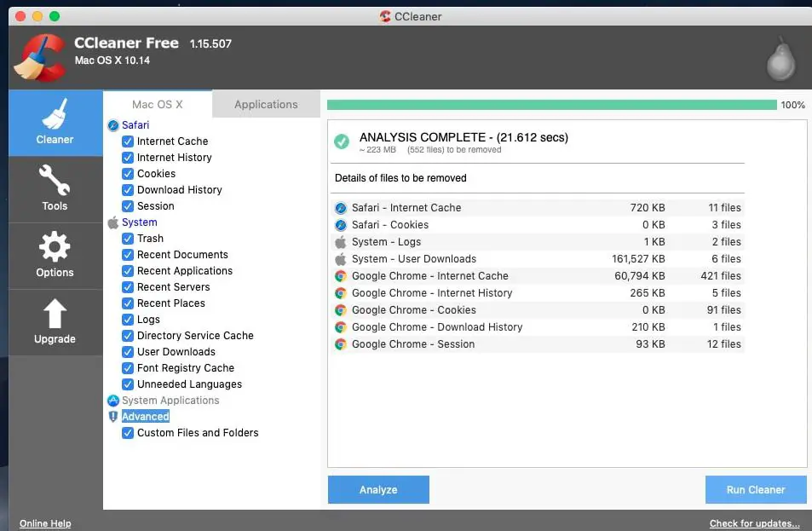Switch to the Applications tab
Image resolution: width=812 pixels, height=531 pixels.
click(x=266, y=104)
